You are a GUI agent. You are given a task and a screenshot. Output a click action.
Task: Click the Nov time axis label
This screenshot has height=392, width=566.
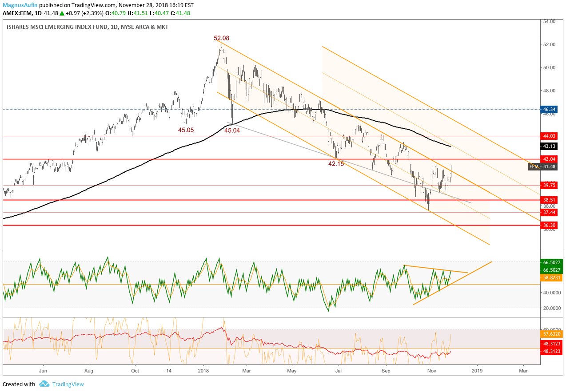pyautogui.click(x=431, y=370)
